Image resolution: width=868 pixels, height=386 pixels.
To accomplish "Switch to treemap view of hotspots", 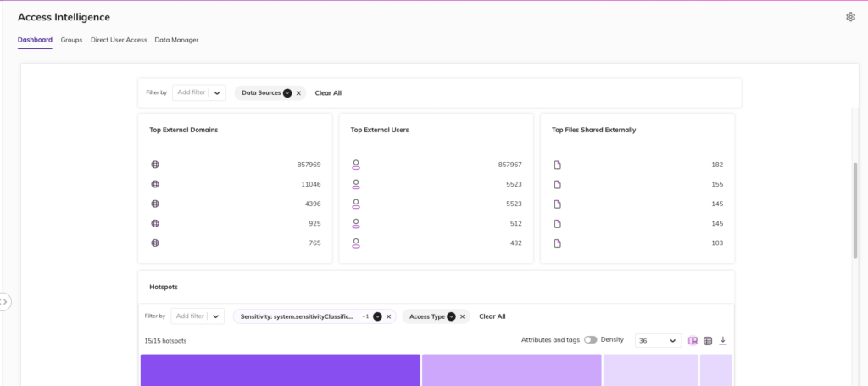I will (693, 341).
